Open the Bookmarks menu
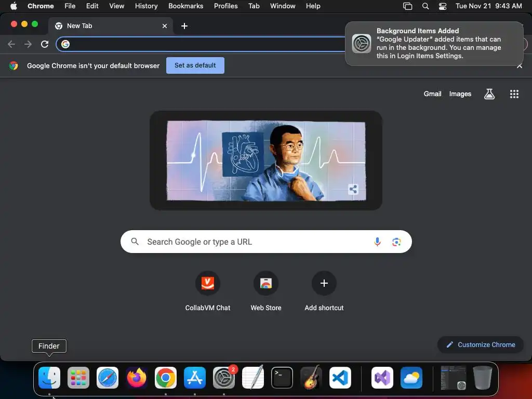Viewport: 532px width, 399px height. 185,6
